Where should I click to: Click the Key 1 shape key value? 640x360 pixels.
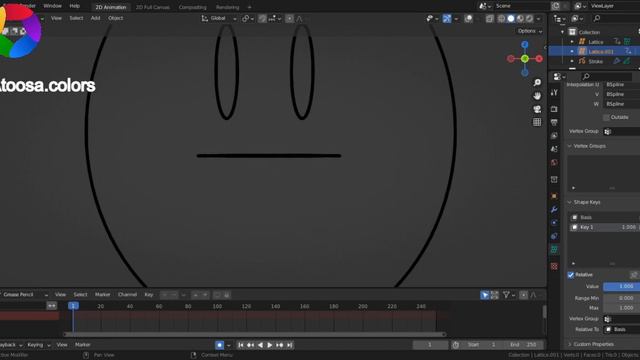(628, 227)
